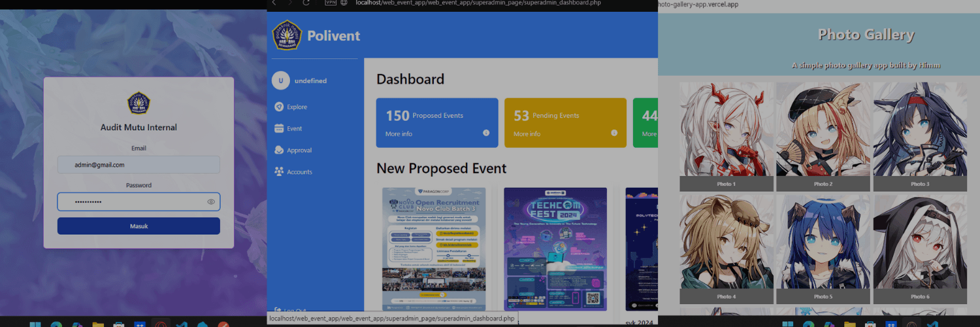This screenshot has height=327, width=980.
Task: Show password using the eye icon
Action: click(211, 202)
